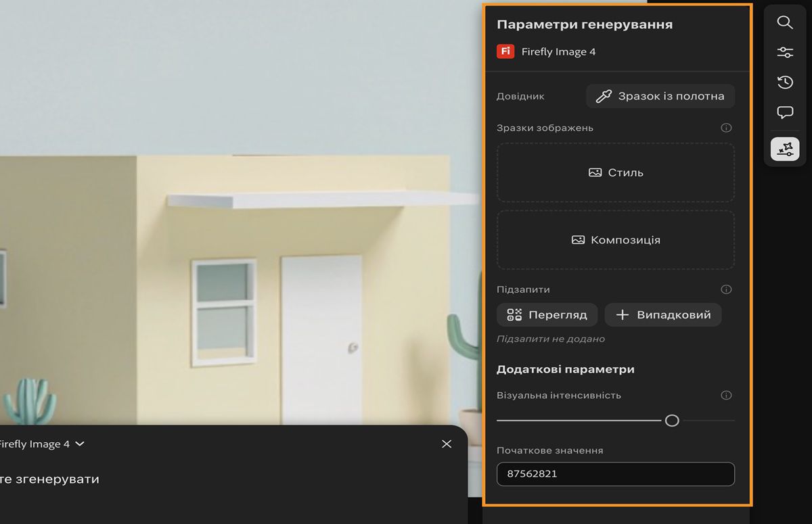The height and width of the screenshot is (524, 812).
Task: Click the Fi Firefly Image 4 logo icon
Action: tap(505, 50)
